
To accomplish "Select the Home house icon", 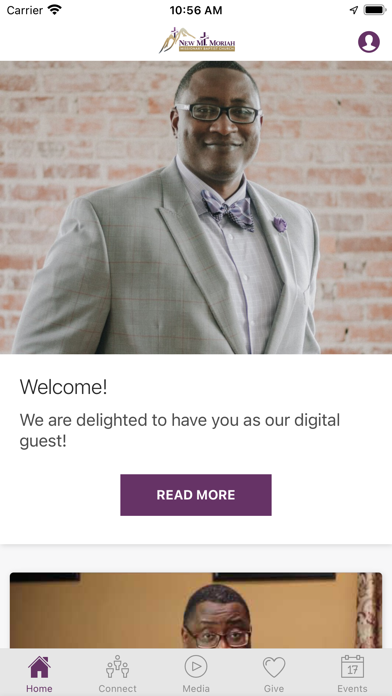I will (40, 667).
